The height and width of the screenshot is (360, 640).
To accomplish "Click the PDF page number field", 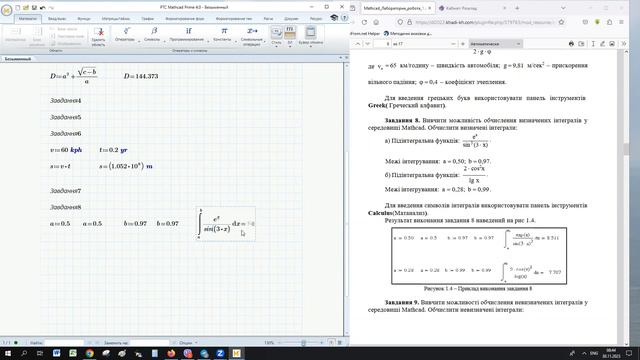I will [382, 44].
